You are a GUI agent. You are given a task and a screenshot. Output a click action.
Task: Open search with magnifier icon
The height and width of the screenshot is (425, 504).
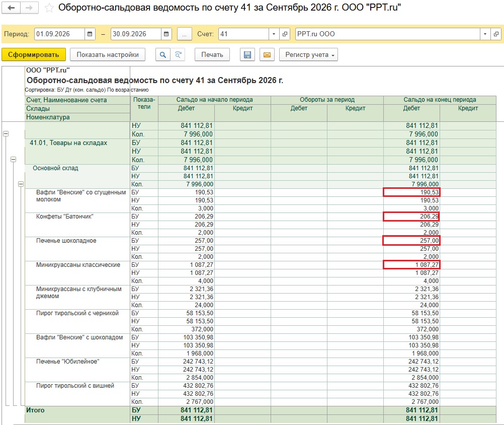[x=163, y=55]
